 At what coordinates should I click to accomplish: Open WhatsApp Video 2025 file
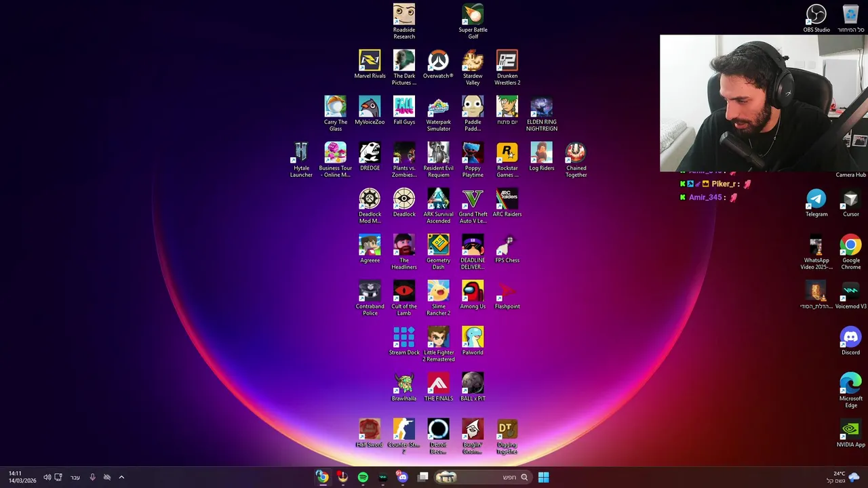816,251
